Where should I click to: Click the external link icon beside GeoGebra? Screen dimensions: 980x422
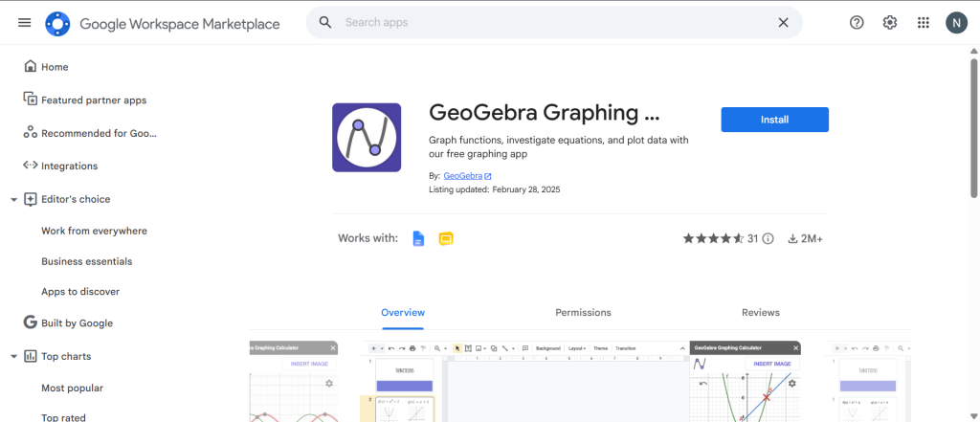(x=487, y=176)
